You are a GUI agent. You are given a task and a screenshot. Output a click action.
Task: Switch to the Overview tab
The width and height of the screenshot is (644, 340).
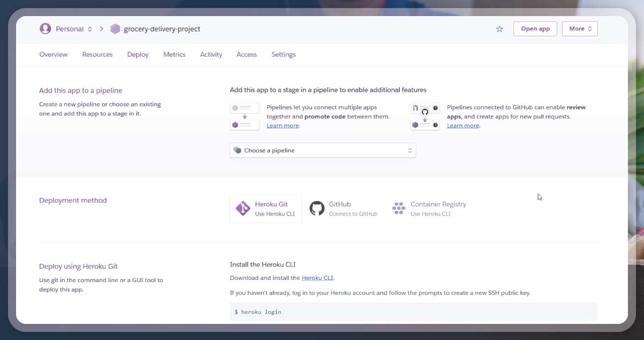54,54
